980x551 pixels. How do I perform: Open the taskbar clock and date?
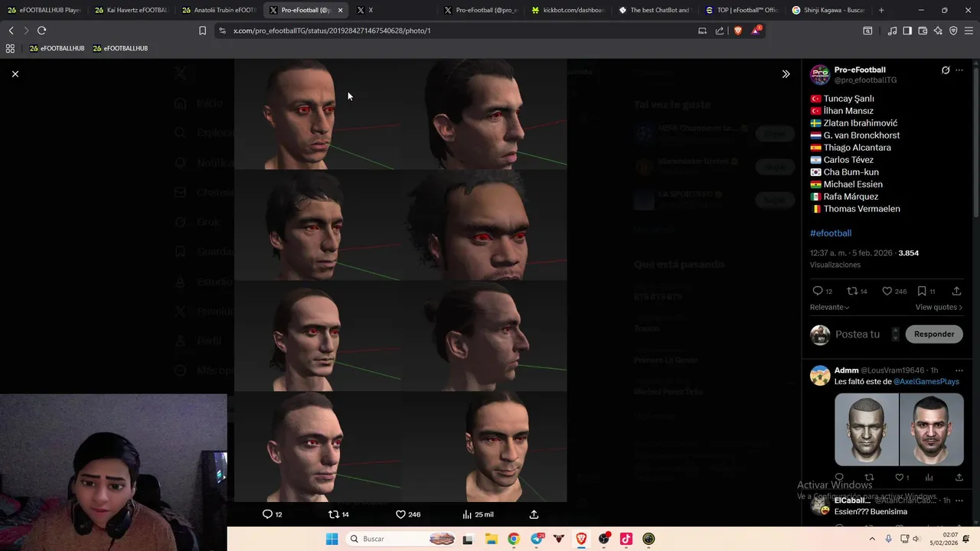tap(946, 539)
